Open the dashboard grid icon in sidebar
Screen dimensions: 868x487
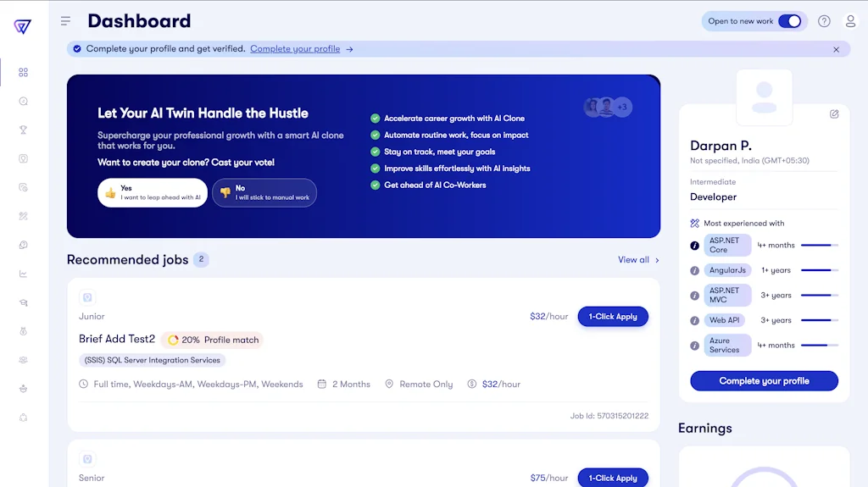coord(24,73)
